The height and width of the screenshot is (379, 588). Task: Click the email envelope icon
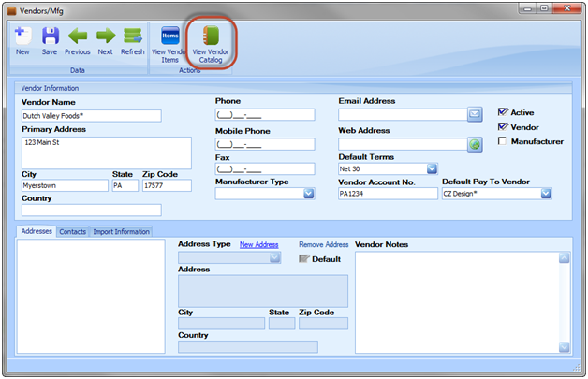476,115
